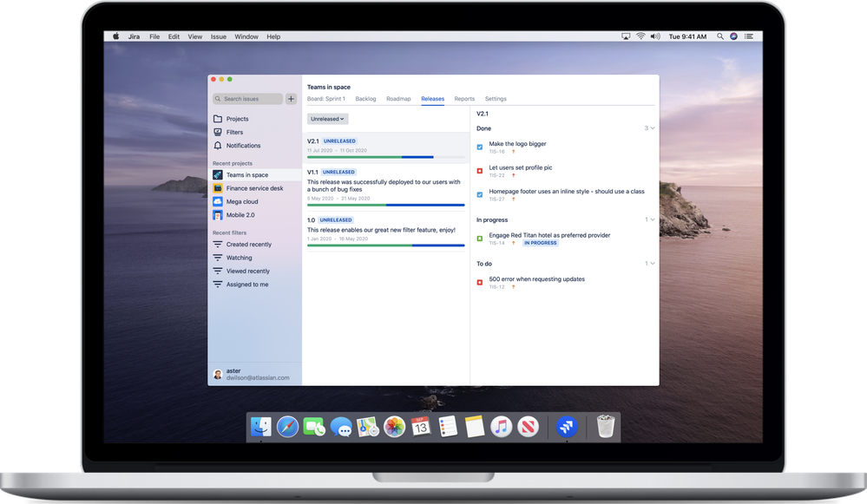Open the Unreleased filter dropdown
Screen dimensions: 867x504
pyautogui.click(x=327, y=119)
